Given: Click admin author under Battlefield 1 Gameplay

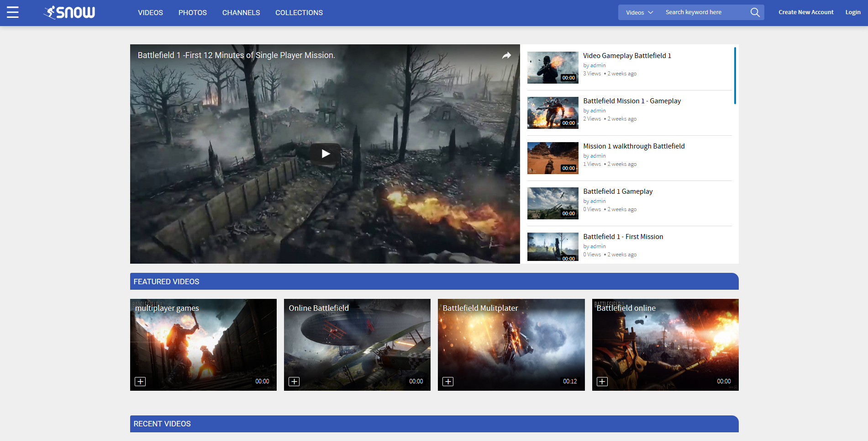Looking at the screenshot, I should click(x=598, y=201).
